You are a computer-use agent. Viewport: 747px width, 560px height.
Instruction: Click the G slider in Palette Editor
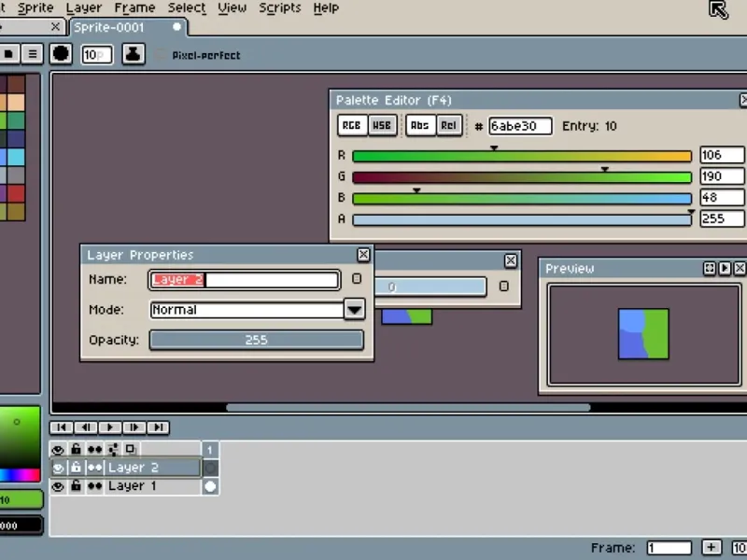pyautogui.click(x=522, y=177)
